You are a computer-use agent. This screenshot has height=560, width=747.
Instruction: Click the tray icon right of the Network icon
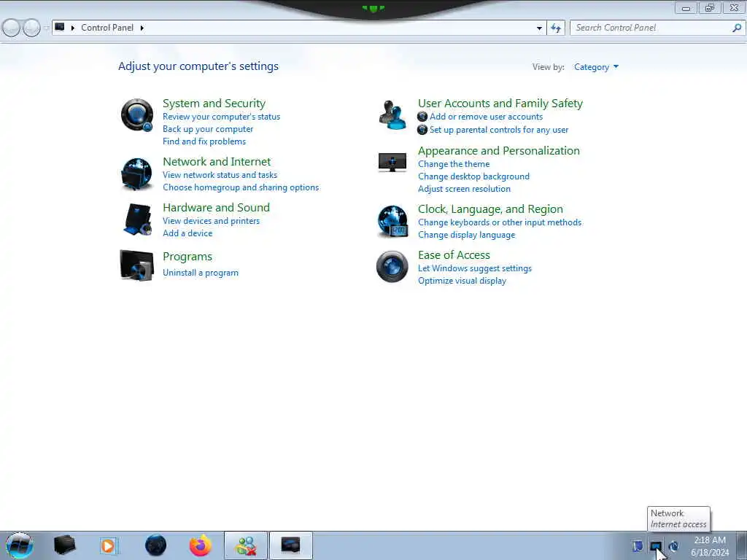(x=673, y=546)
